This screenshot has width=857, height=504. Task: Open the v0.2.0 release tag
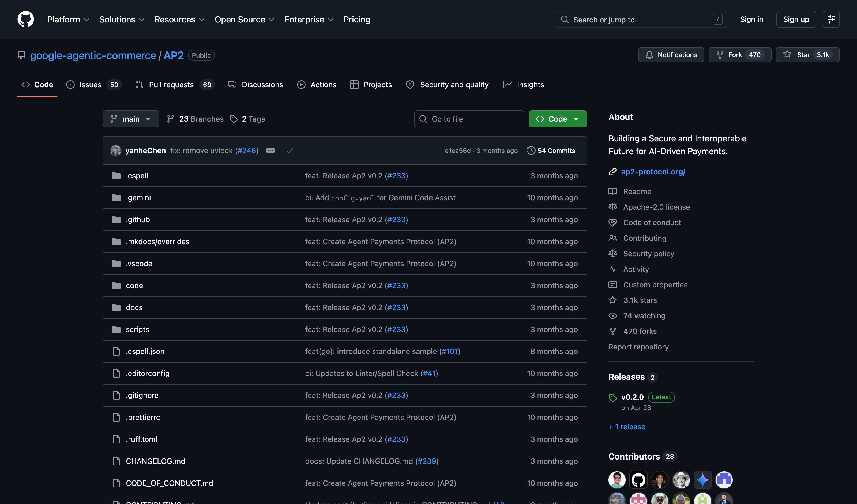(632, 397)
